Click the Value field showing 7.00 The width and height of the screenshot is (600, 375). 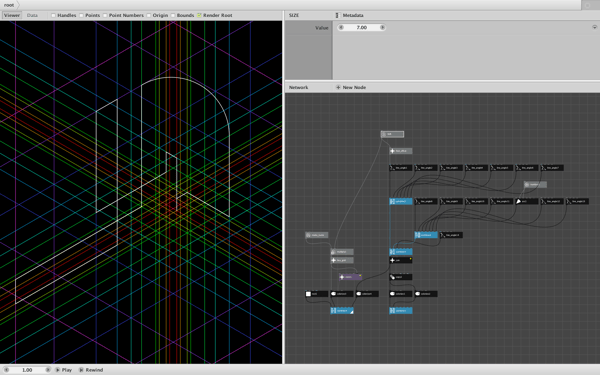coord(362,28)
